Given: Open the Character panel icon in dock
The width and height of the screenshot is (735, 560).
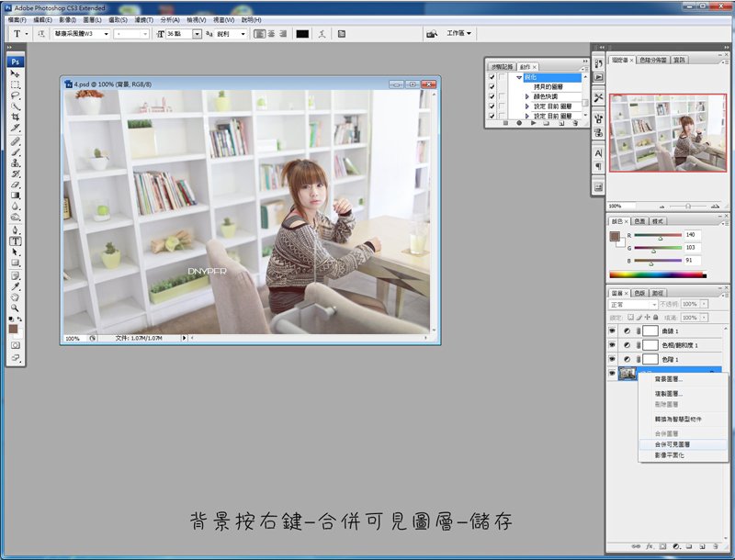Looking at the screenshot, I should (x=599, y=153).
